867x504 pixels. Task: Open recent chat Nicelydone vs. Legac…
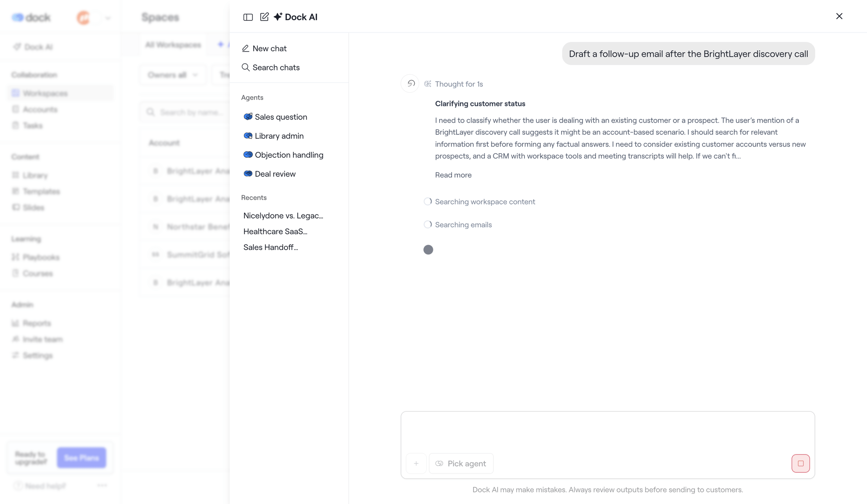point(283,216)
